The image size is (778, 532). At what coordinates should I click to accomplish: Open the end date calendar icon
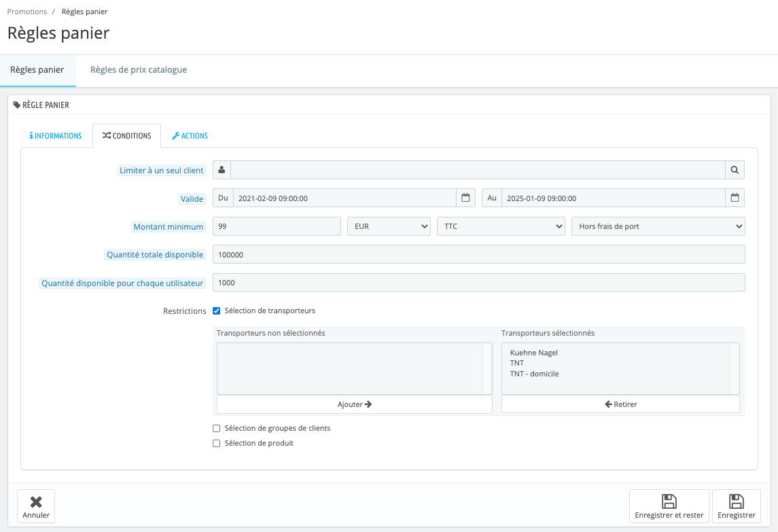click(735, 198)
